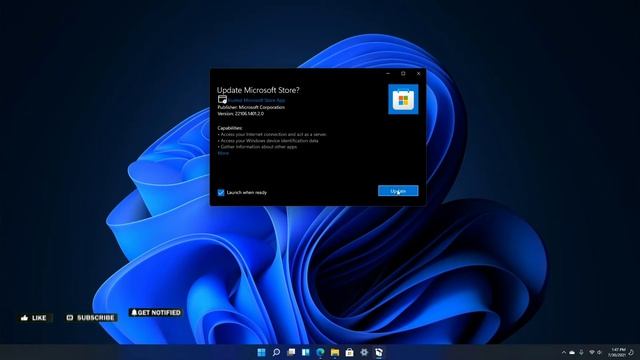Click OneDrive cloud tray icon
Image resolution: width=640 pixels, height=360 pixels.
click(x=572, y=352)
